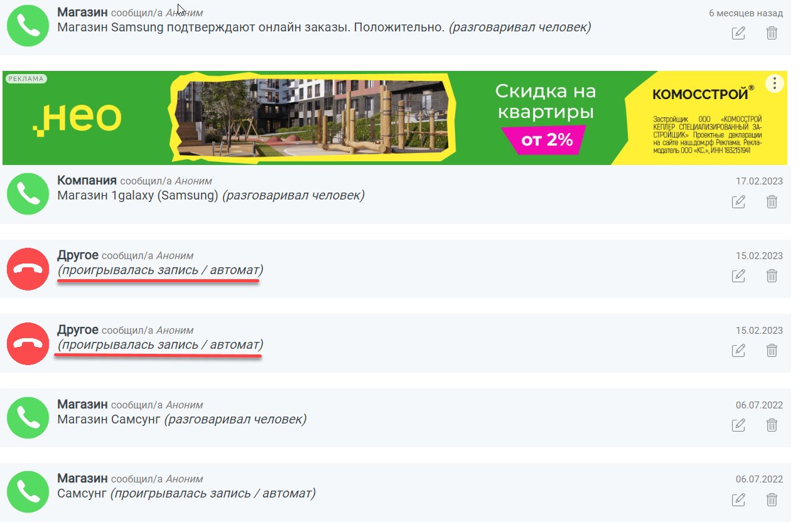Click the first red phone icon for Другое

28,269
